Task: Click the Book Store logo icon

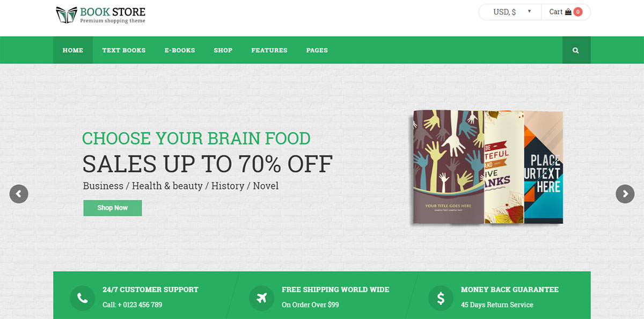Action: point(67,15)
